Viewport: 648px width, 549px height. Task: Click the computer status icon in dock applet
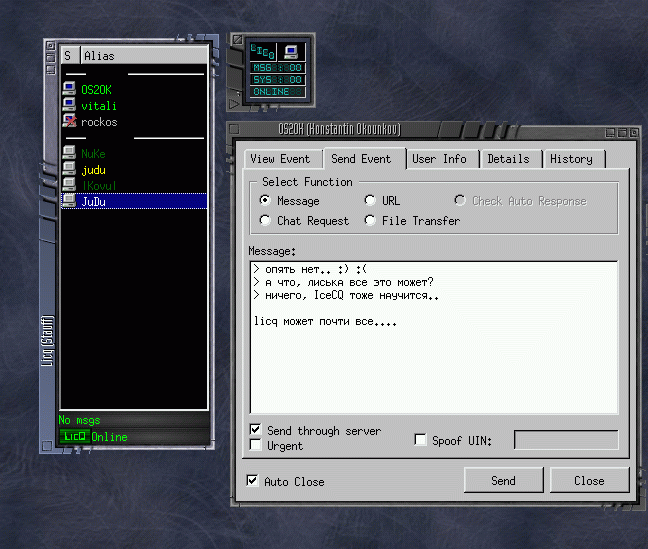point(291,52)
